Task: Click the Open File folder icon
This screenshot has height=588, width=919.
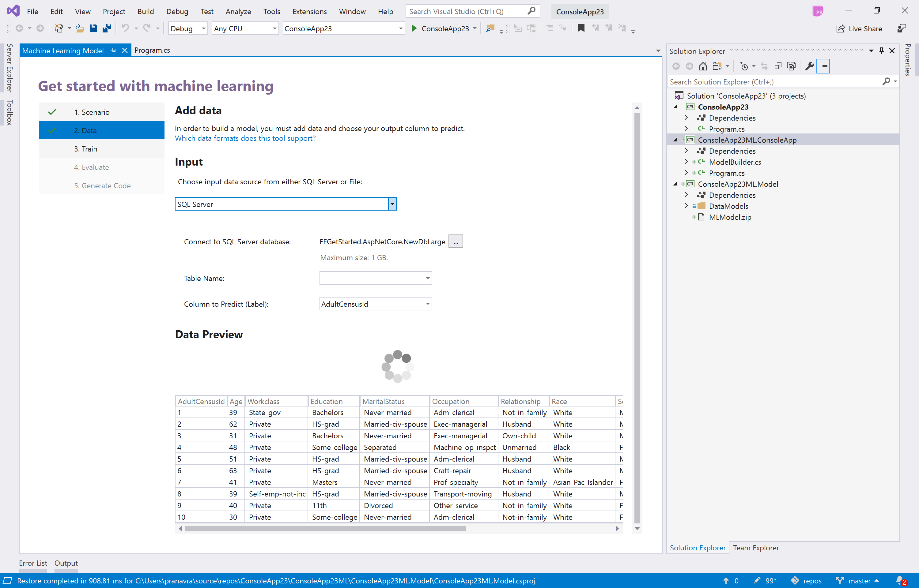Action: (79, 28)
